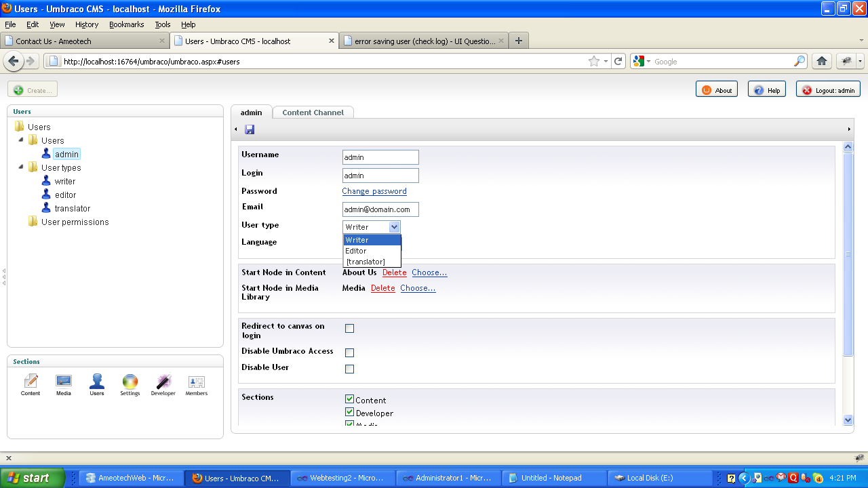This screenshot has width=868, height=488.
Task: Choose a Media Library start node
Action: pos(418,288)
